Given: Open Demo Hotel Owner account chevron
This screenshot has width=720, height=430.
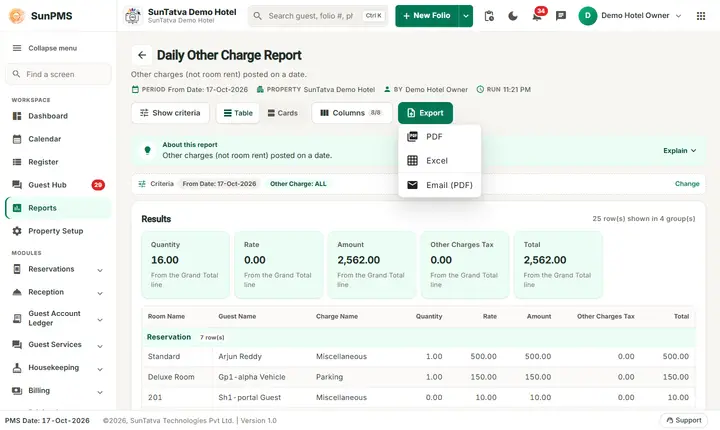Looking at the screenshot, I should click(x=678, y=16).
